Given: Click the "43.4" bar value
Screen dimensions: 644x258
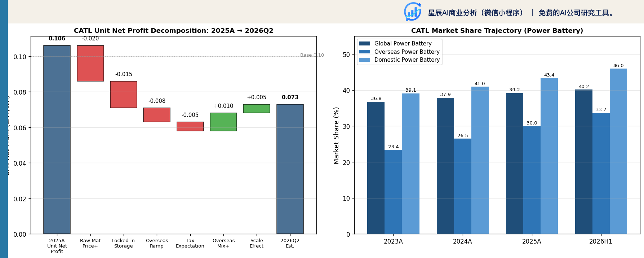Looking at the screenshot, I should click(x=549, y=75).
